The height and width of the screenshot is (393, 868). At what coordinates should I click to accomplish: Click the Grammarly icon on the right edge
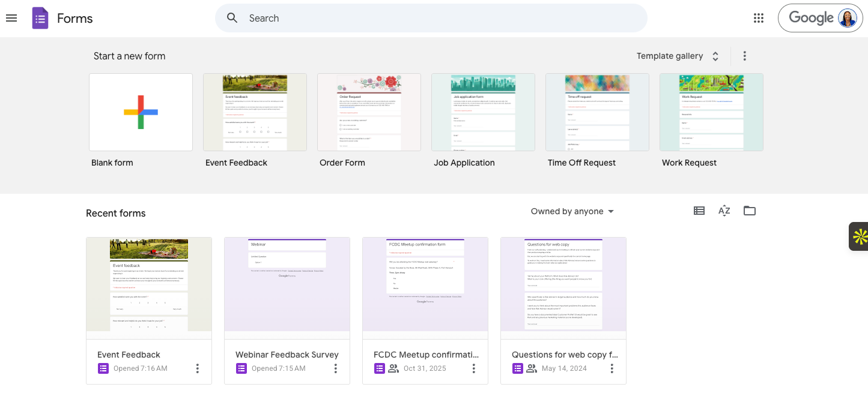click(x=860, y=236)
